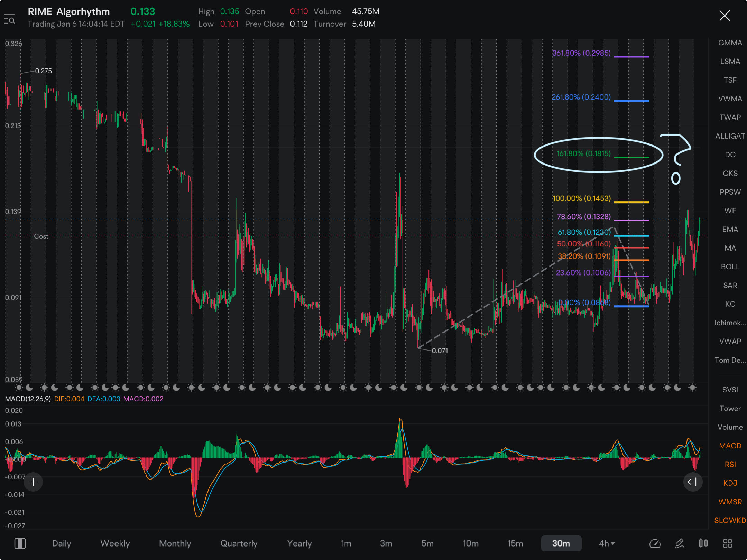747x560 pixels.
Task: Turn on the KC overlay
Action: pyautogui.click(x=730, y=304)
